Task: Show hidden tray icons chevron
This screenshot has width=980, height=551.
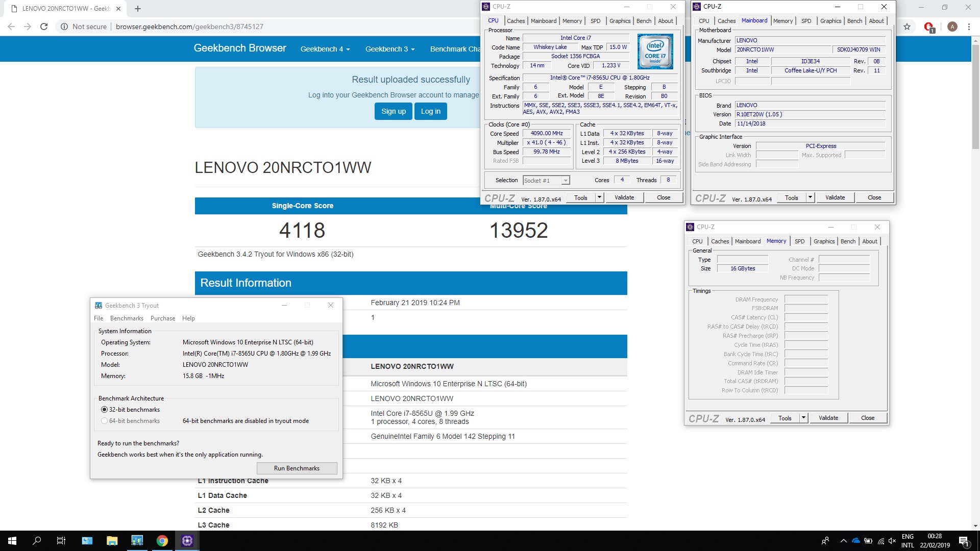Action: (843, 541)
